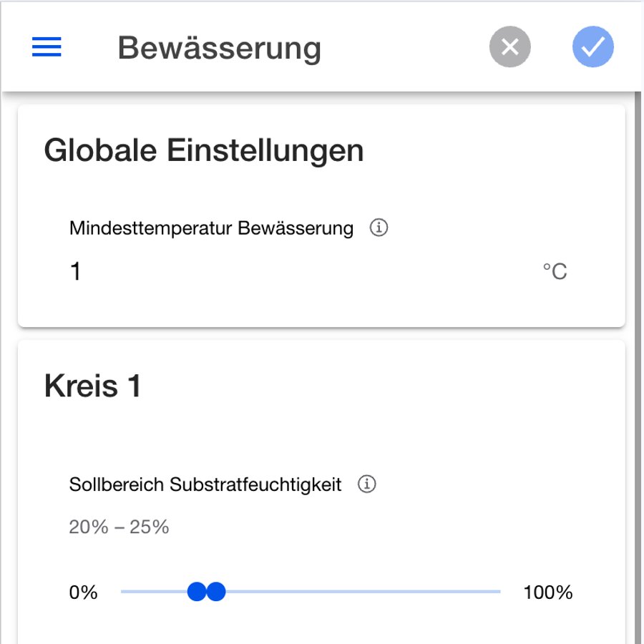Click the lower slider handle of Kreis 1

coord(195,592)
